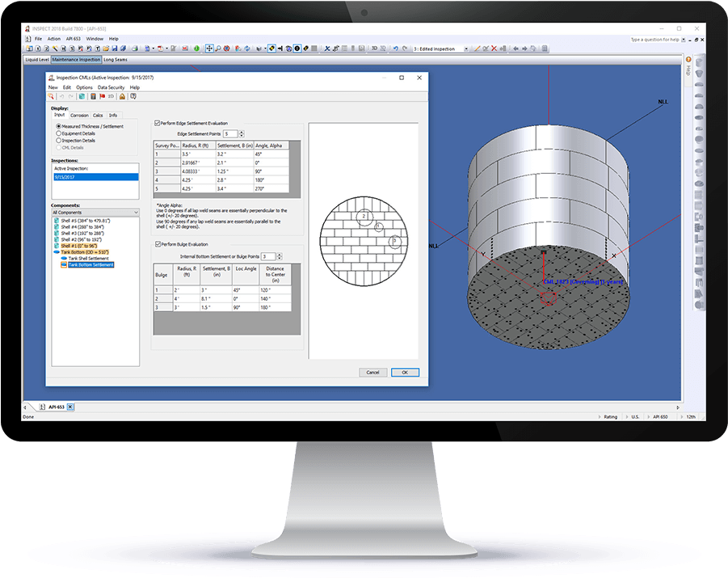Select the Equipment Details radio button
Viewport: 728px width, 578px height.
click(59, 134)
